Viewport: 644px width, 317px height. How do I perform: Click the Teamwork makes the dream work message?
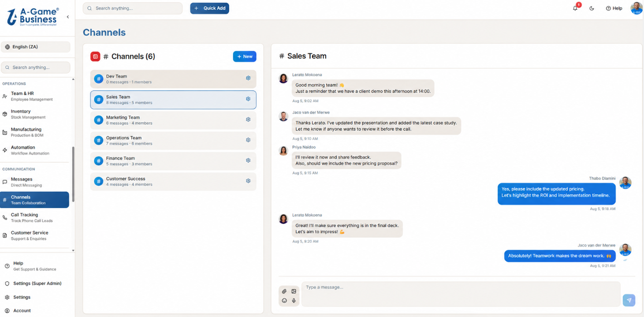click(559, 256)
